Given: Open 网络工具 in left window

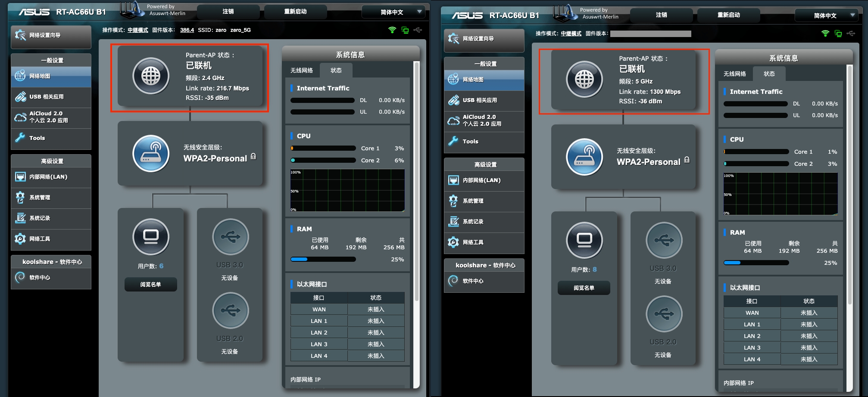Looking at the screenshot, I should point(51,239).
